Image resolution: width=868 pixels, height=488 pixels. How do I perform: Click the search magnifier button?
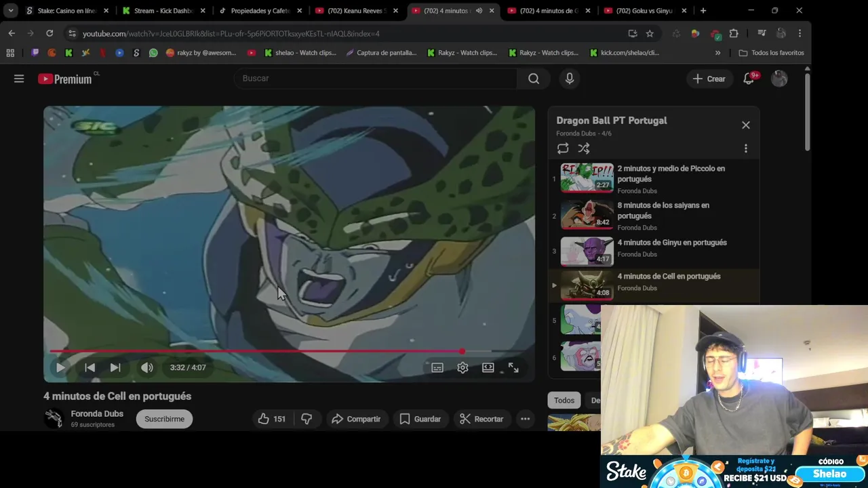pos(534,79)
